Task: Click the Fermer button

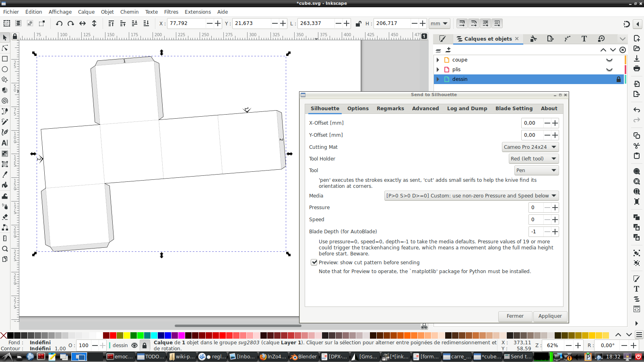Action: [515, 316]
